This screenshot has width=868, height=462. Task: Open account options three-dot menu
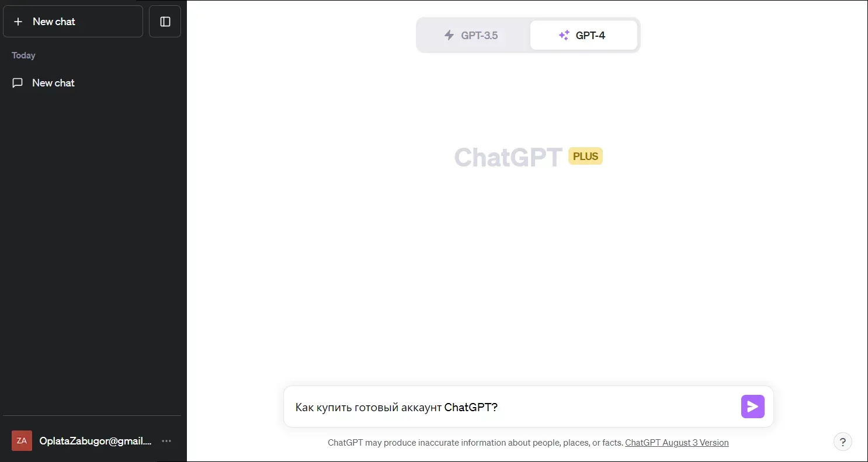coord(166,441)
